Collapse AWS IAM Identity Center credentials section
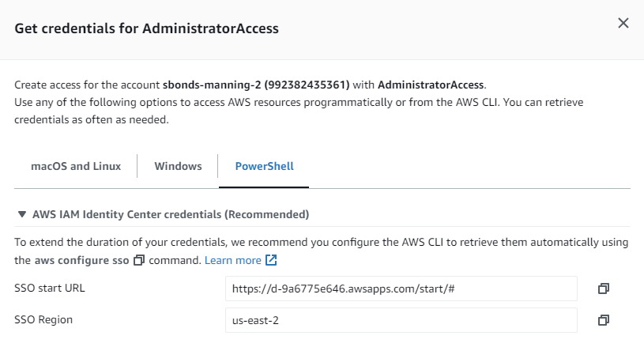This screenshot has height=347, width=644. (x=22, y=214)
